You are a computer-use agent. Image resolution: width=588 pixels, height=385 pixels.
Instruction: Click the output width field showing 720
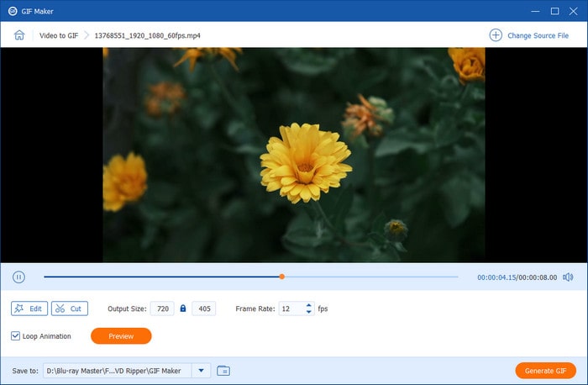pos(163,309)
